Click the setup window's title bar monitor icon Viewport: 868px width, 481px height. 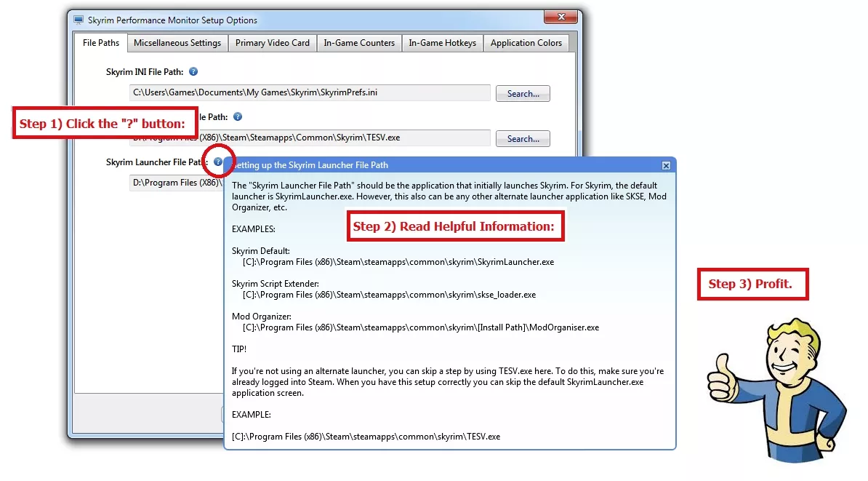tap(79, 20)
